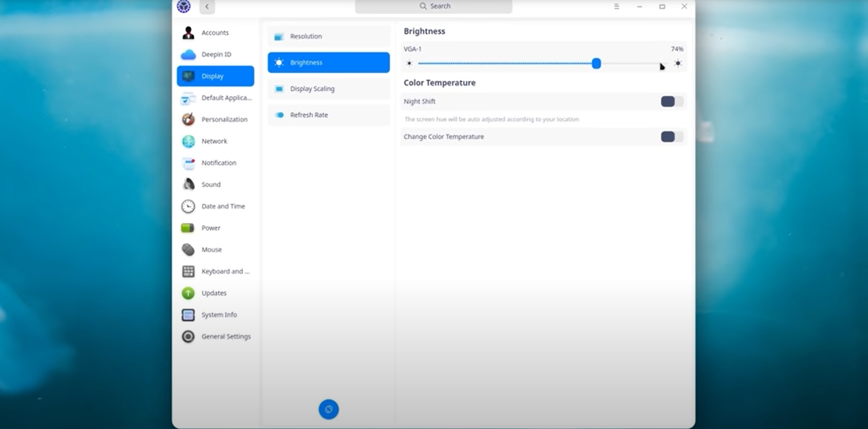Open Network settings via globe icon
This screenshot has height=429, width=868.
point(188,141)
